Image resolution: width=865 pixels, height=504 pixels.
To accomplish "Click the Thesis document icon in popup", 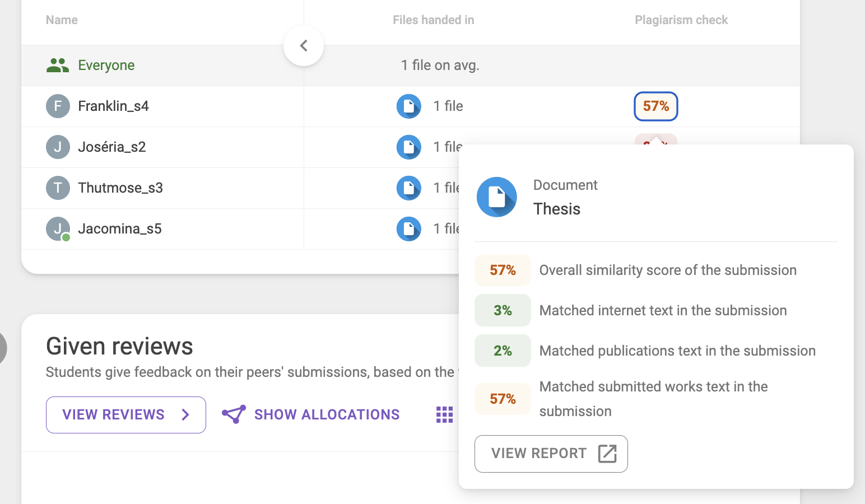I will coord(496,197).
